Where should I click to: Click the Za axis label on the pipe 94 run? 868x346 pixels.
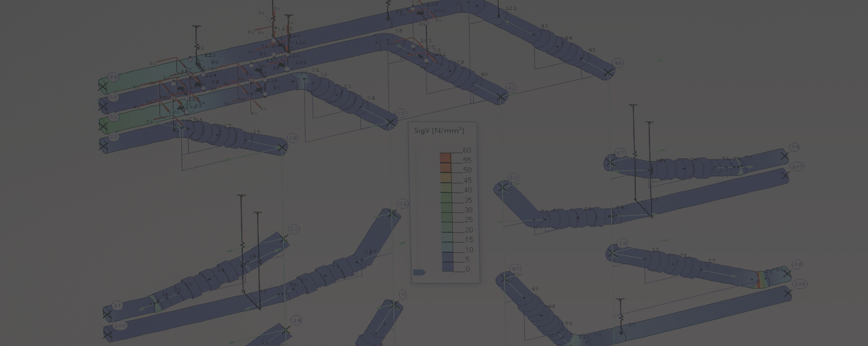153,63
